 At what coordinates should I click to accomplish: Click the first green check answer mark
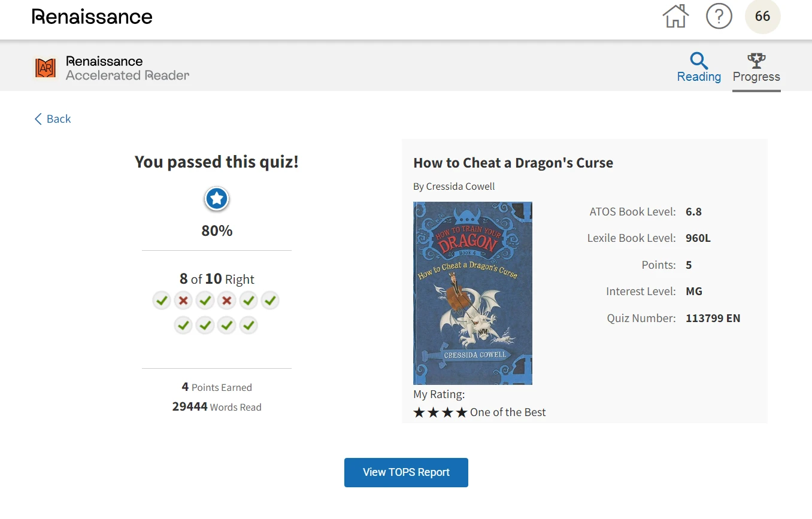point(162,301)
